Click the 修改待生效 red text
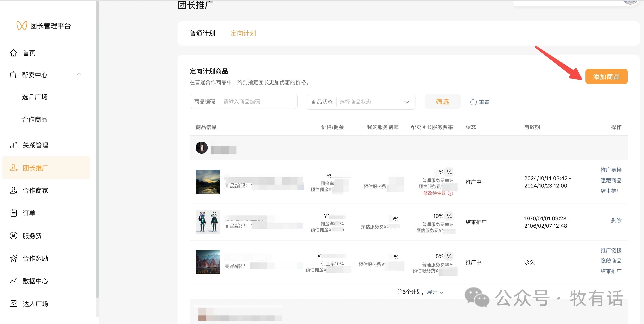This screenshot has height=324, width=644. point(434,193)
